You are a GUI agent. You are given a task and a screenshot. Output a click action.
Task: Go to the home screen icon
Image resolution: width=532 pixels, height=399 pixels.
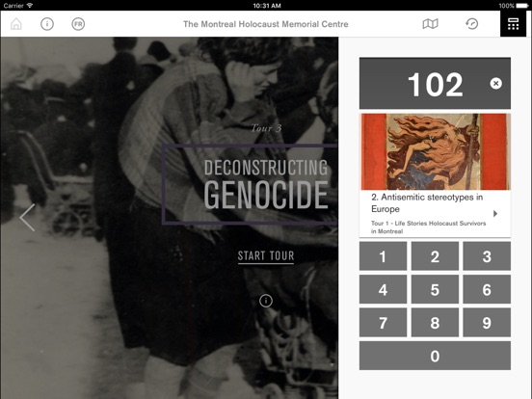(x=16, y=24)
